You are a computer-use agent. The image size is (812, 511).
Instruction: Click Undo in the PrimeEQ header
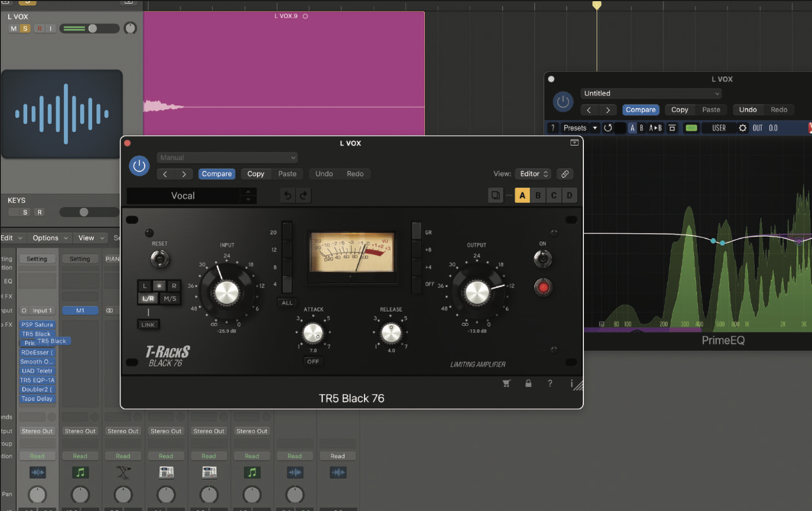point(748,109)
